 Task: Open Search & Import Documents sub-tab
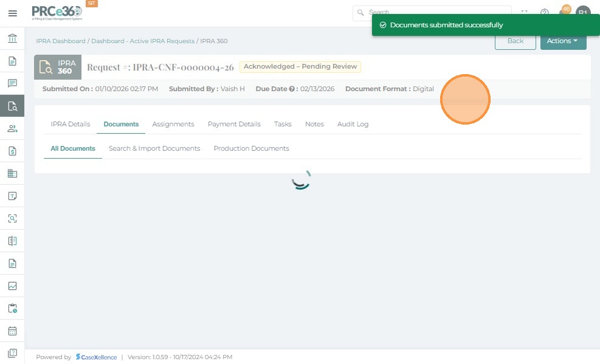154,148
